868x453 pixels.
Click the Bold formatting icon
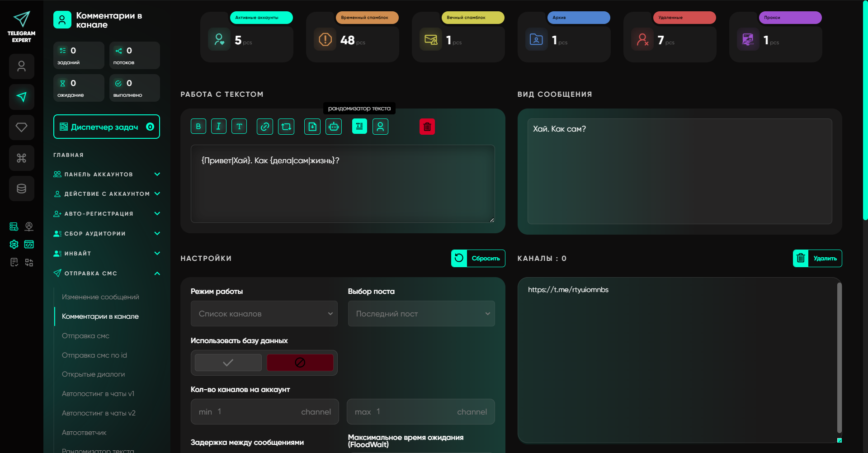(198, 127)
